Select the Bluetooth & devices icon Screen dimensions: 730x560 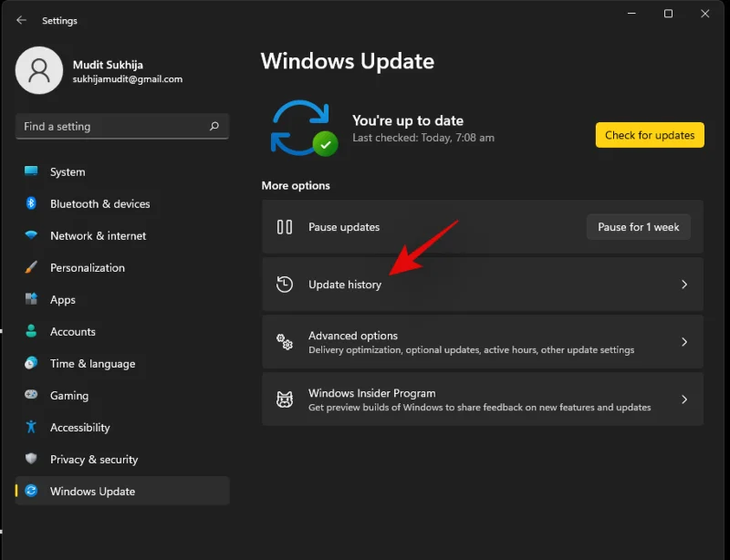(x=28, y=203)
